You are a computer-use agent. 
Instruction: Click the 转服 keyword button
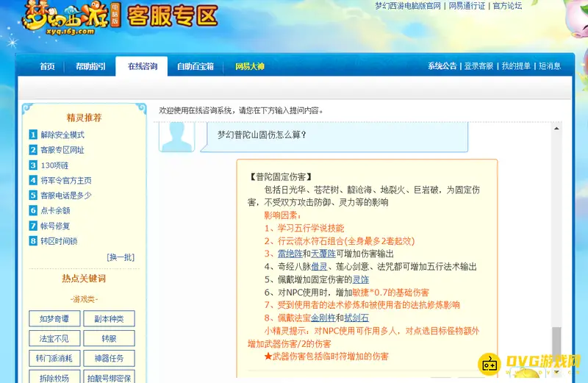point(109,338)
